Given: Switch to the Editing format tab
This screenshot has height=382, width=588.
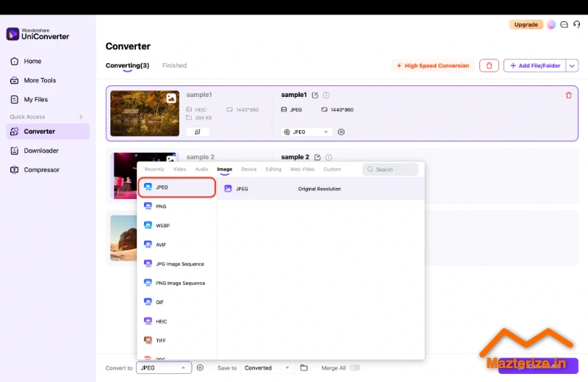Looking at the screenshot, I should tap(273, 169).
